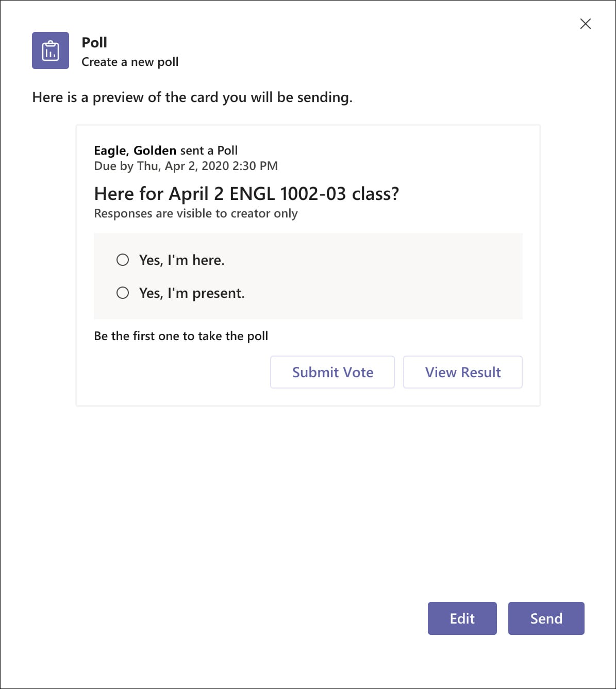616x689 pixels.
Task: Click the poll answer options panel
Action: point(308,276)
